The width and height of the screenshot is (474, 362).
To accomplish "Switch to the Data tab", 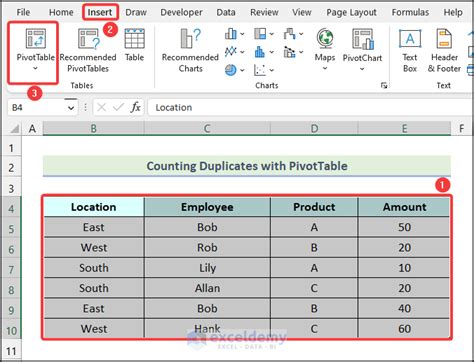I will point(226,12).
